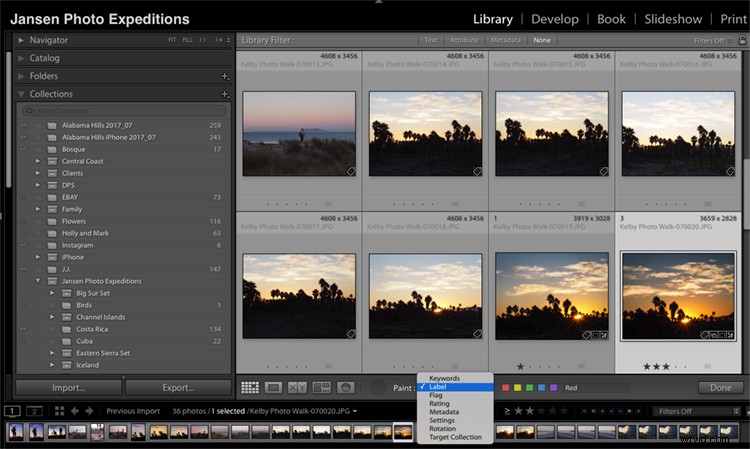Add a folder with plus icon

[x=225, y=76]
